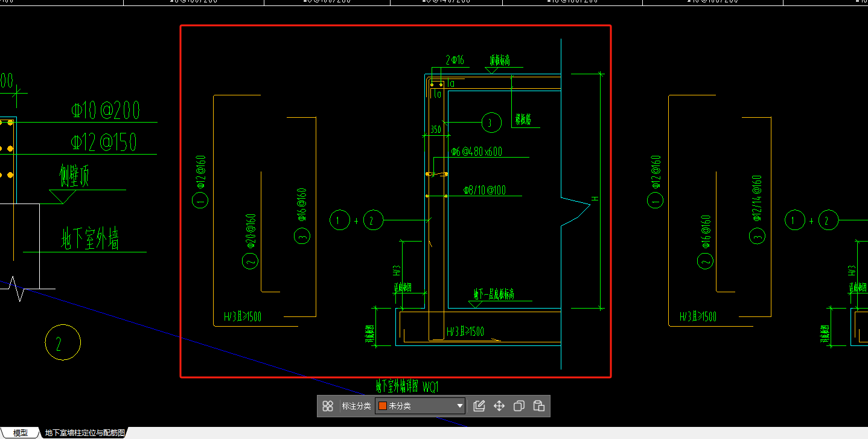Screen dimensions: 868x439
Task: Switch to the 模型 tab
Action: point(21,433)
